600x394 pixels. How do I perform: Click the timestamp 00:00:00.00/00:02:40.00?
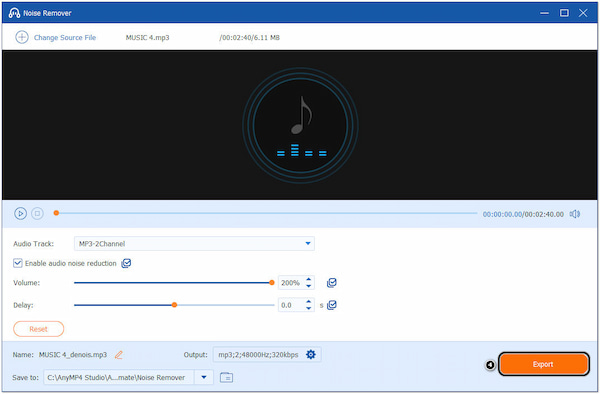pos(523,214)
